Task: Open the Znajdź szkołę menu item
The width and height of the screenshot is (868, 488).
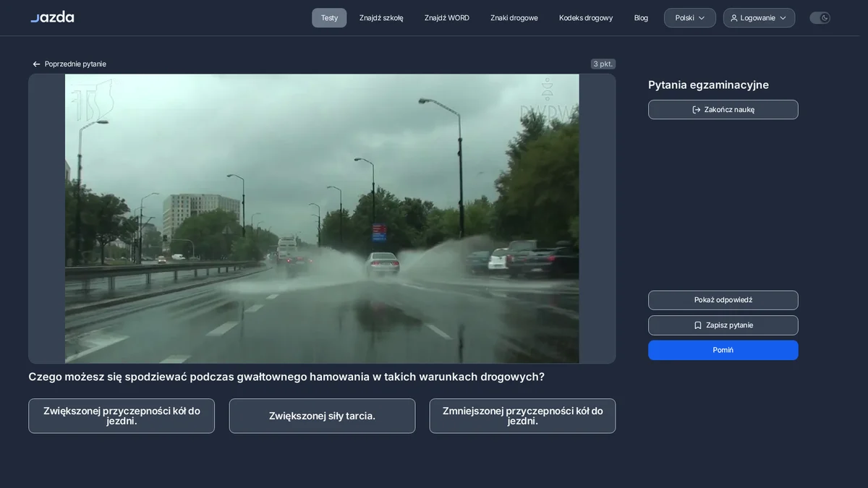Action: (381, 18)
